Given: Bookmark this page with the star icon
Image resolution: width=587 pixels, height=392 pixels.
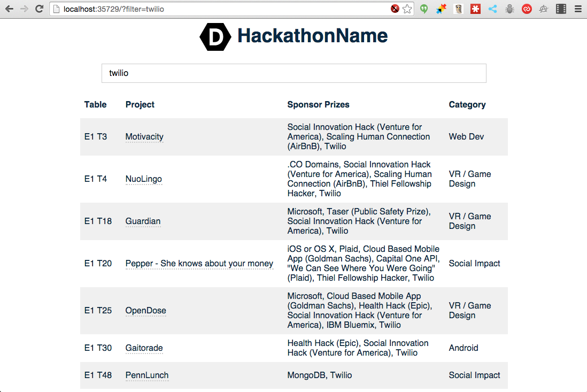Looking at the screenshot, I should [x=407, y=9].
